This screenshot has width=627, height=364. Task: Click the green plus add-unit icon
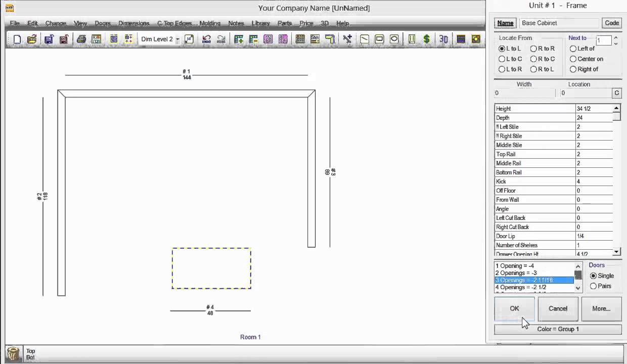[239, 39]
